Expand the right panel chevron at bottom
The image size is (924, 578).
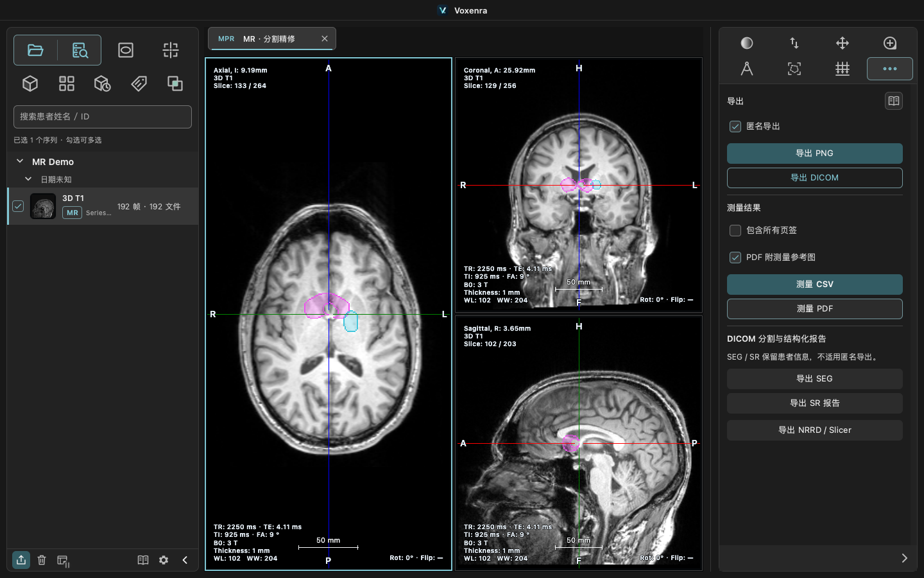(x=904, y=558)
